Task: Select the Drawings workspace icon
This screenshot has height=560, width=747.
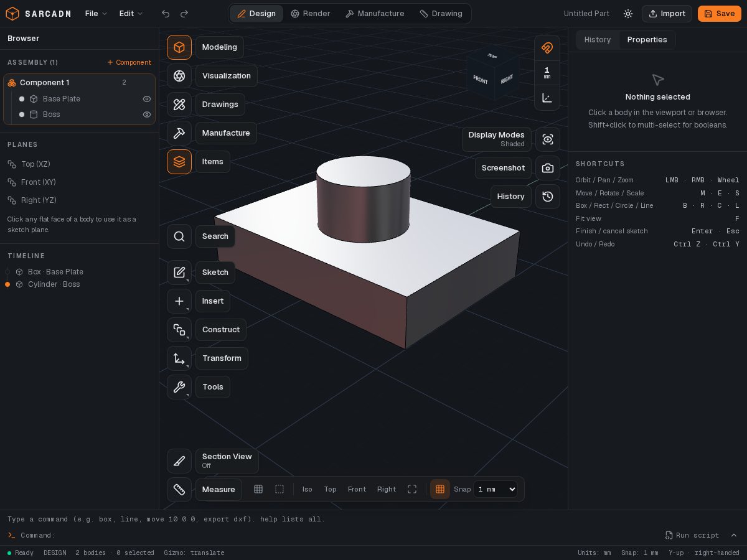Action: (x=179, y=105)
